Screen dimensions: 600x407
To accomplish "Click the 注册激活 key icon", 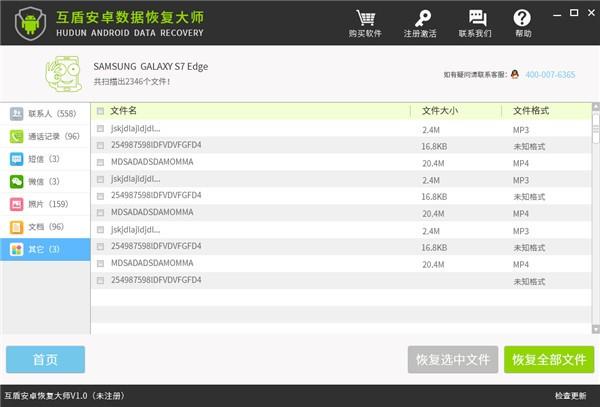I will [422, 18].
